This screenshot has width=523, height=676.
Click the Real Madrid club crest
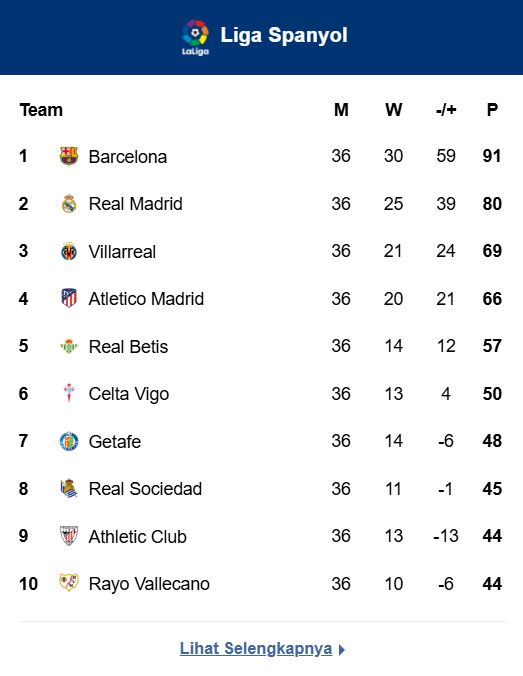(x=69, y=204)
